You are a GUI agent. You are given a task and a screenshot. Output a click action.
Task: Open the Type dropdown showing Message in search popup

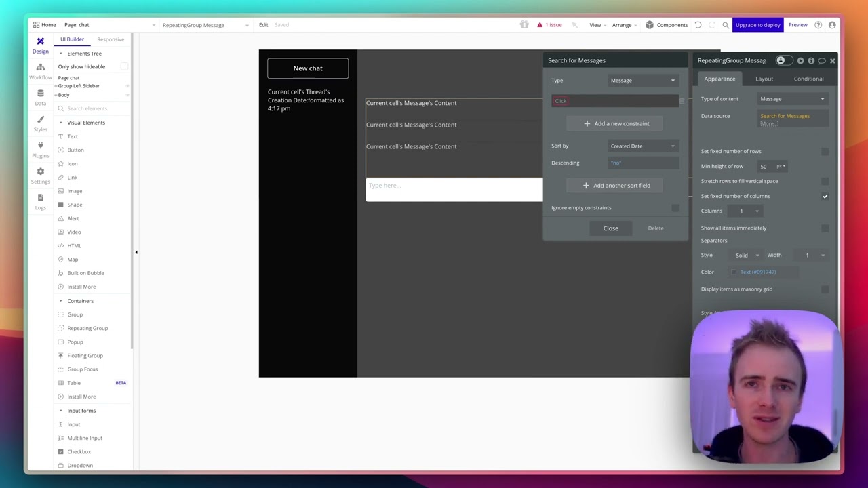[x=643, y=81]
